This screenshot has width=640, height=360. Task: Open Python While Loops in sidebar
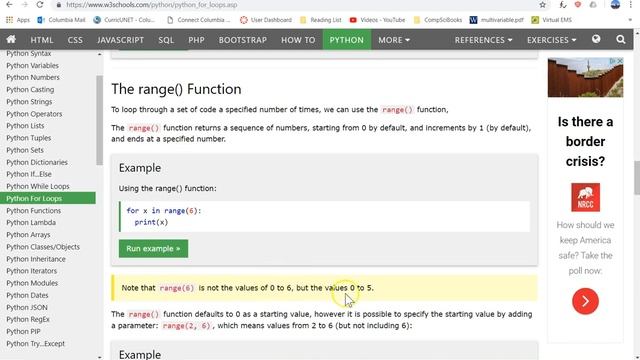tap(38, 186)
